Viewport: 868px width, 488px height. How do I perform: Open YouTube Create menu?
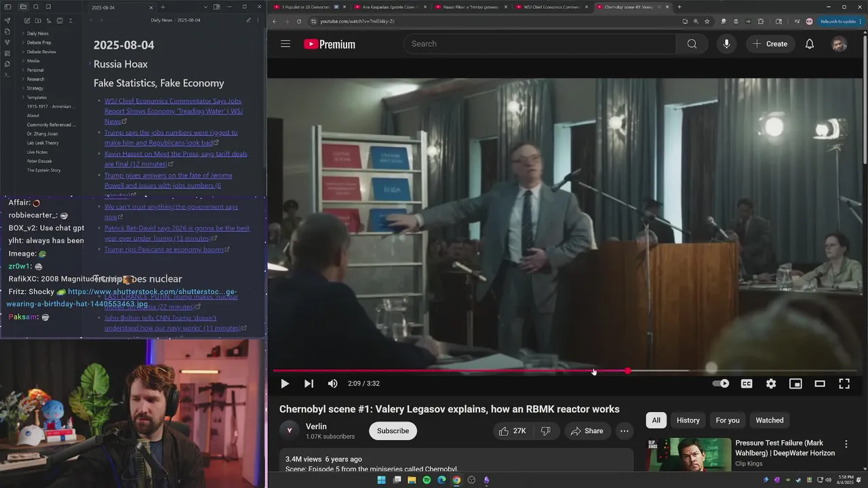pos(770,44)
